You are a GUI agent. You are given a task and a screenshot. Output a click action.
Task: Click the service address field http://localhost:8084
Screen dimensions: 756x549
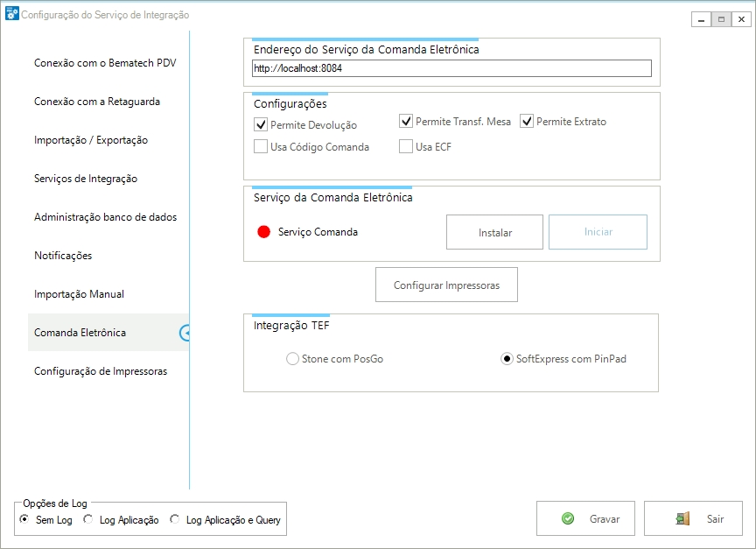point(451,68)
